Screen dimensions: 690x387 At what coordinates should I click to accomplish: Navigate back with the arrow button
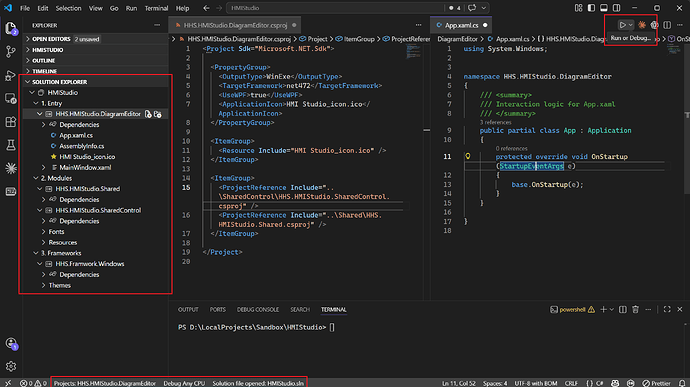206,8
